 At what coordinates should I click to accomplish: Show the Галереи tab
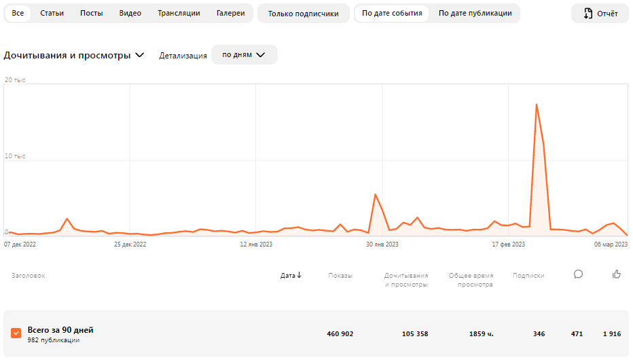pos(230,14)
